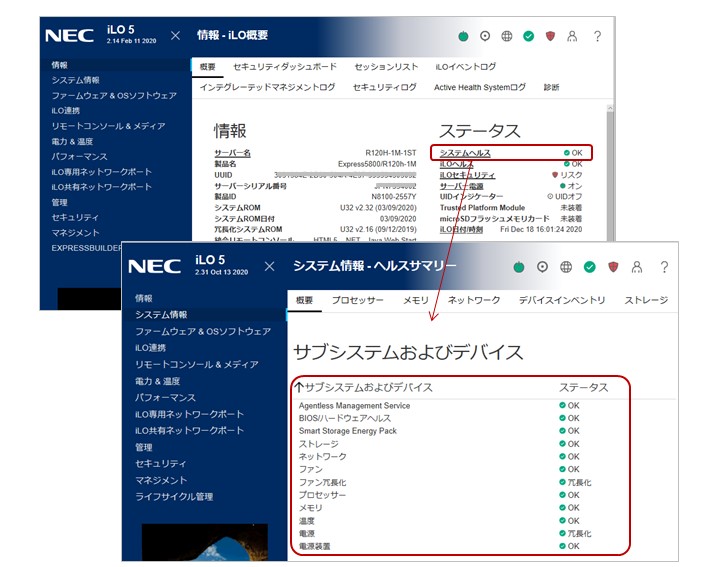Click green power icon in front window header
The image size is (720, 567).
(518, 267)
